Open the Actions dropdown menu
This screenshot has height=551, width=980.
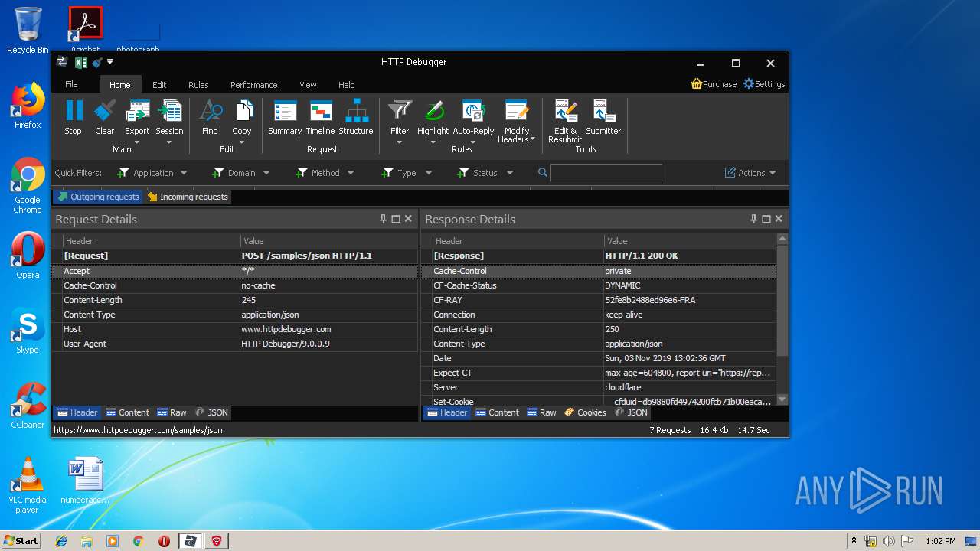click(750, 173)
